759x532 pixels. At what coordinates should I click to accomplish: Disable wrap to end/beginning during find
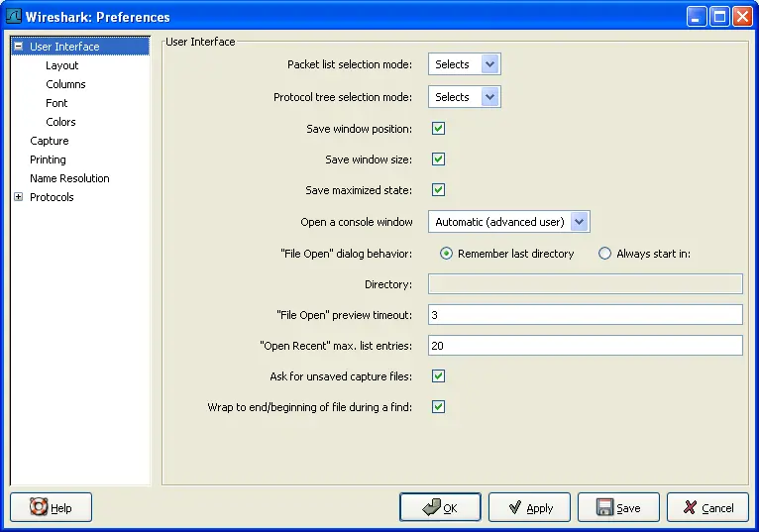(x=438, y=407)
